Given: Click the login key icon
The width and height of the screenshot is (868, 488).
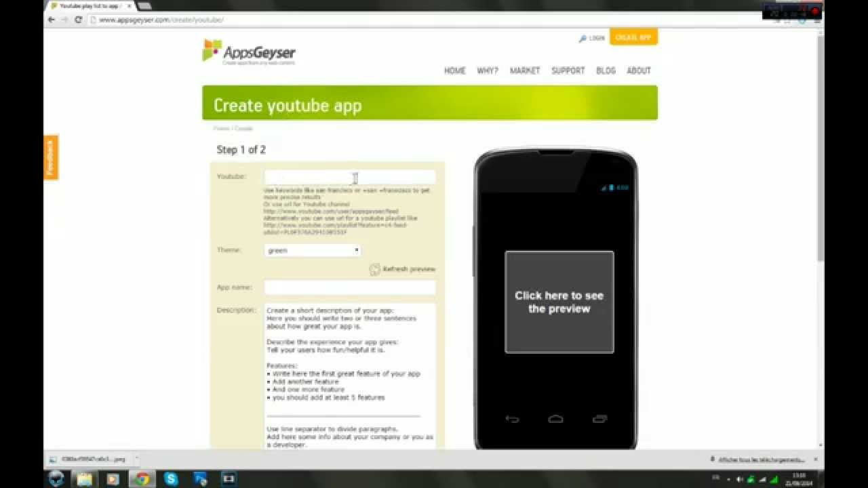Looking at the screenshot, I should pyautogui.click(x=582, y=39).
